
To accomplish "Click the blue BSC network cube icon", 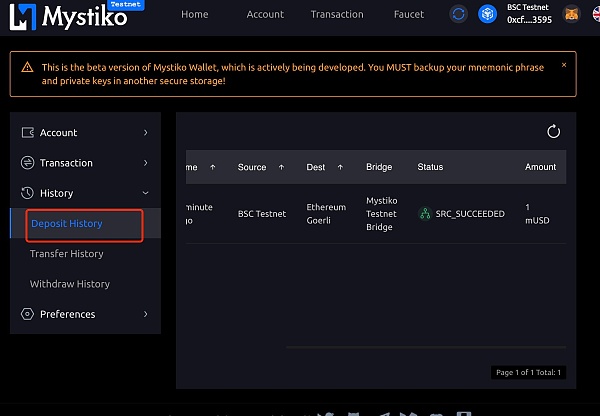I will [487, 14].
